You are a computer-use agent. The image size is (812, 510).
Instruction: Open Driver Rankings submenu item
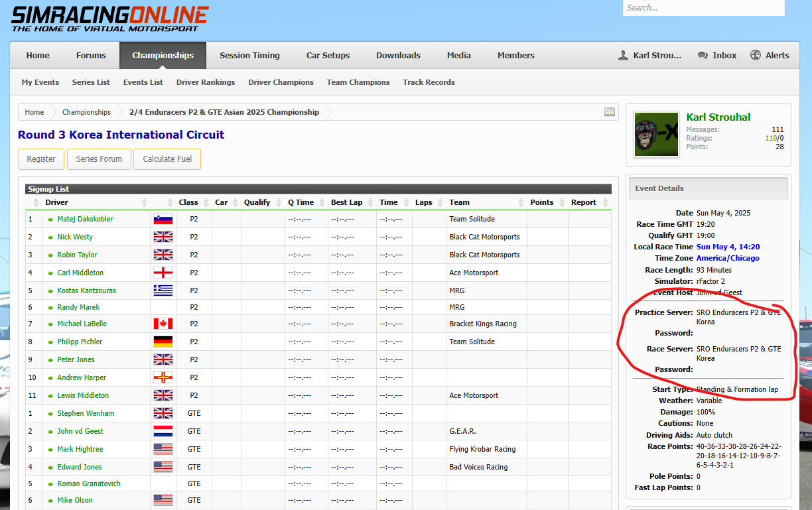pos(206,82)
